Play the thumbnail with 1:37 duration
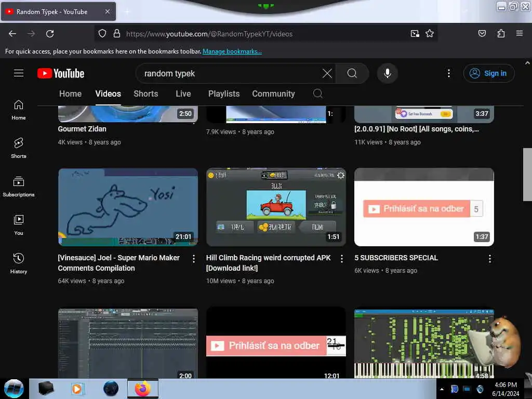532x399 pixels. click(424, 207)
